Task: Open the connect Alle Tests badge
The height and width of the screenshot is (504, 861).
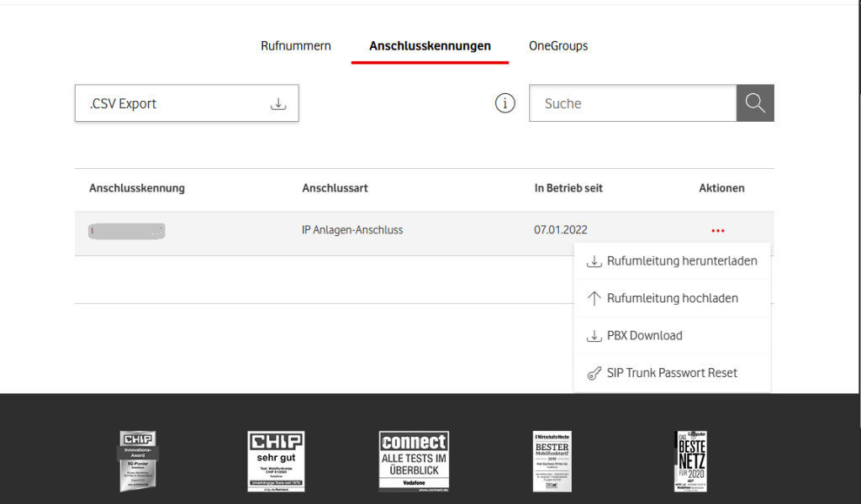Action: point(414,460)
